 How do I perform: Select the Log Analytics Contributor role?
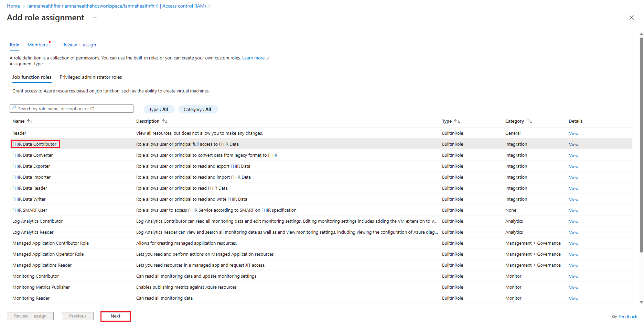pyautogui.click(x=321, y=221)
